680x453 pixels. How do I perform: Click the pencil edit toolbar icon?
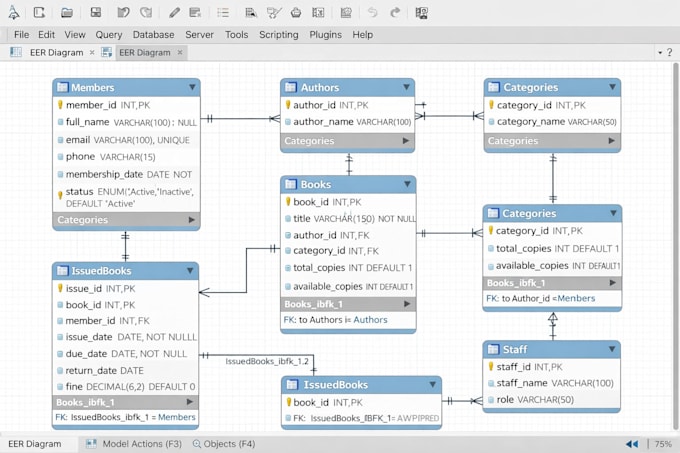pyautogui.click(x=174, y=12)
